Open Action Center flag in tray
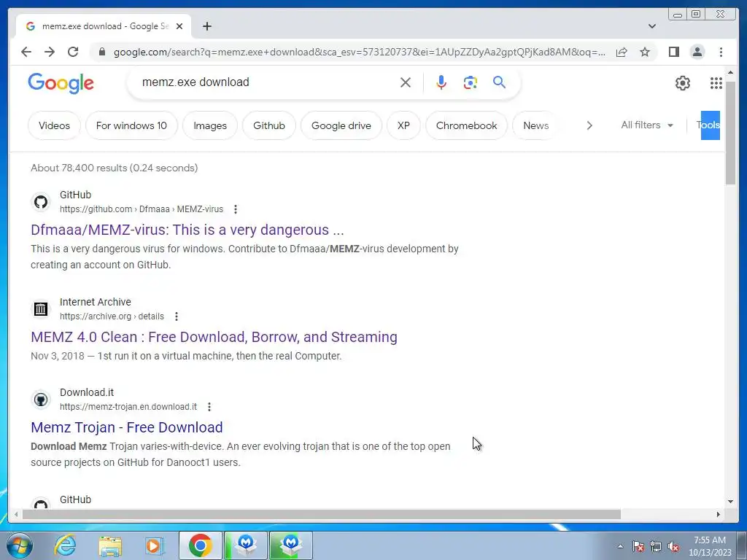 [638, 546]
